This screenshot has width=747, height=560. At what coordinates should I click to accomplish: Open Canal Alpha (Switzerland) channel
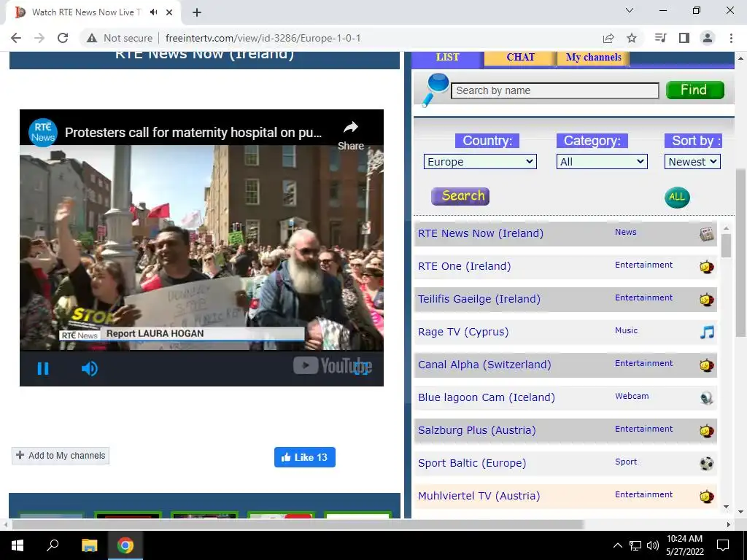tap(484, 365)
